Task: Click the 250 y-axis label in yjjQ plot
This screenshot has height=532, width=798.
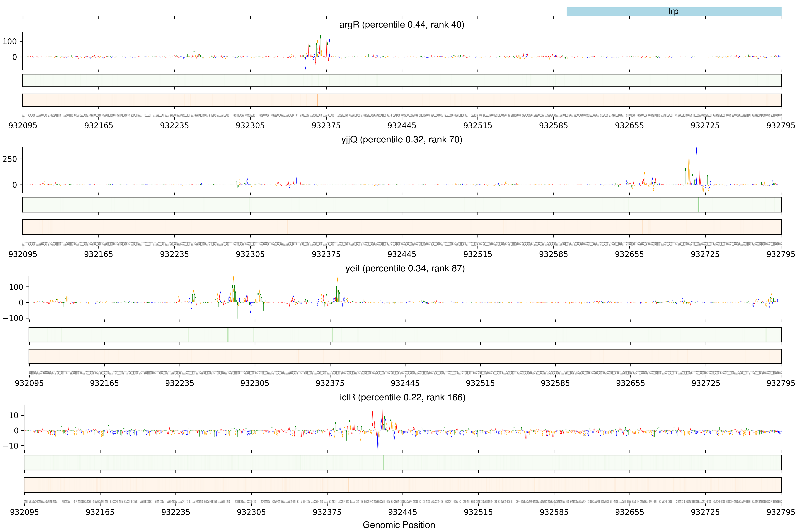Action: coord(9,159)
